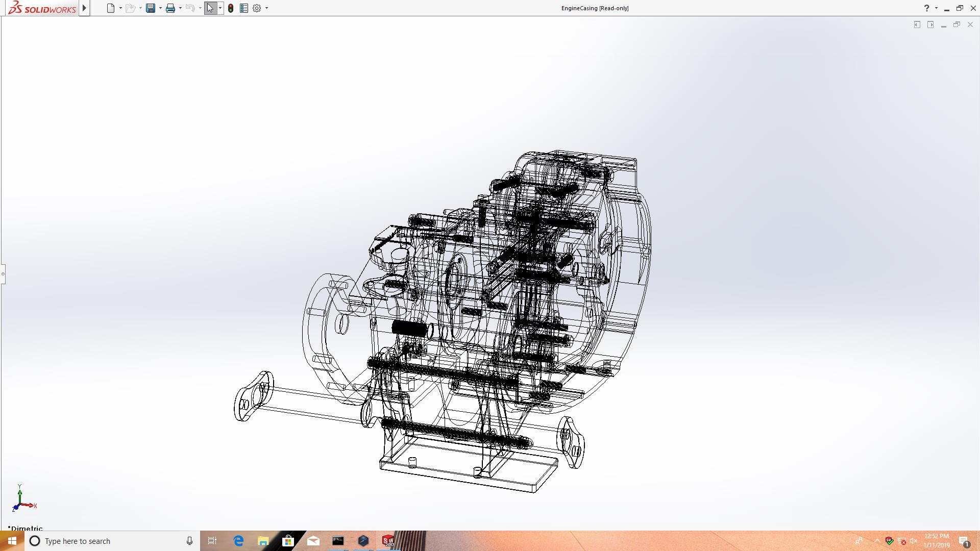The height and width of the screenshot is (551, 980).
Task: Collapse the right panel viewport icon
Action: coord(930,24)
